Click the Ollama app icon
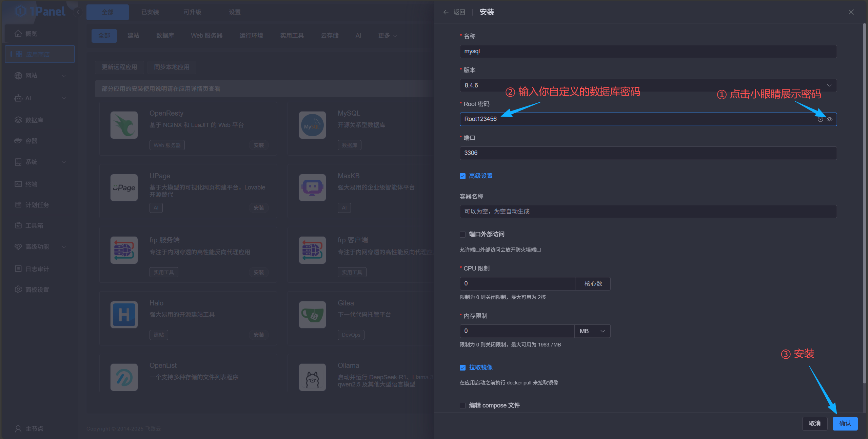868x439 pixels. (312, 377)
